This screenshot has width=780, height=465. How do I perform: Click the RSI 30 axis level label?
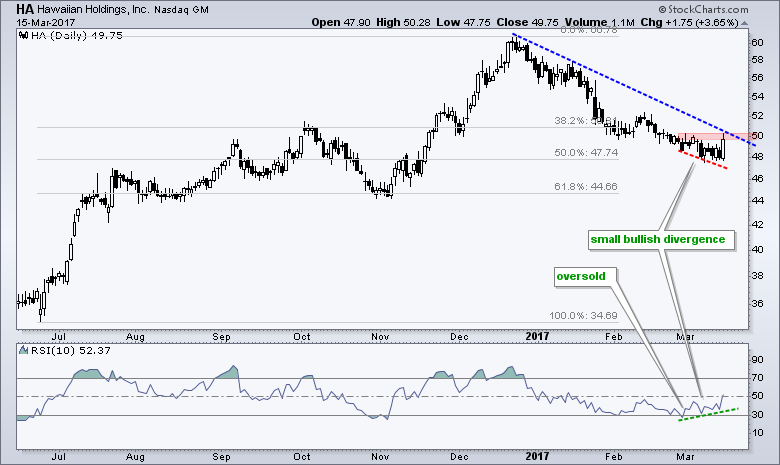point(757,415)
